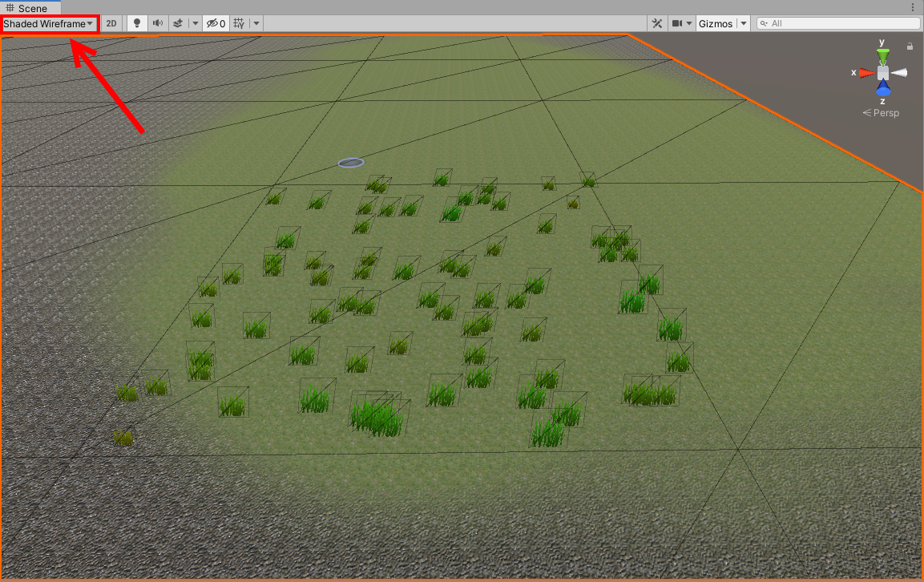
Task: Click the green Y axis cone on the gizmo
Action: (x=883, y=57)
